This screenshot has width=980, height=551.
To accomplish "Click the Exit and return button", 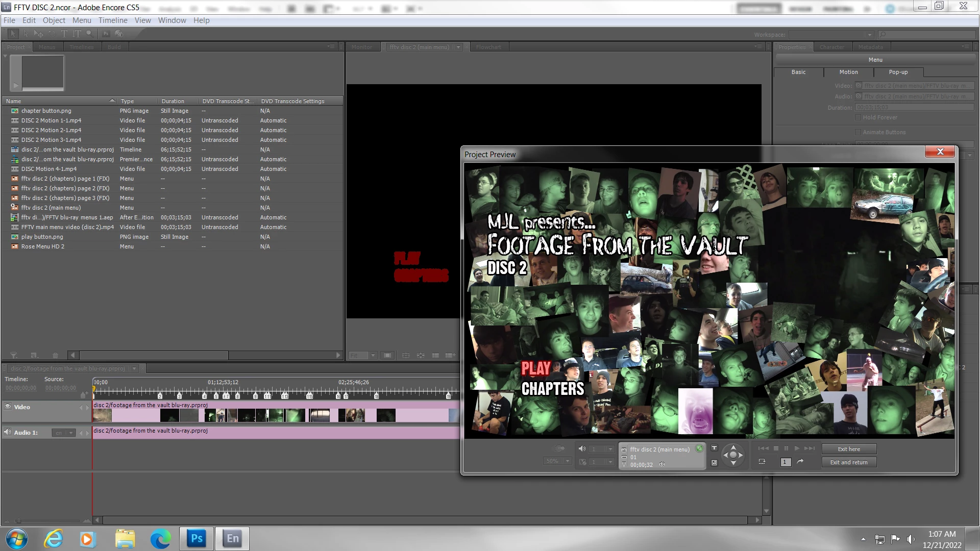I will [x=849, y=462].
